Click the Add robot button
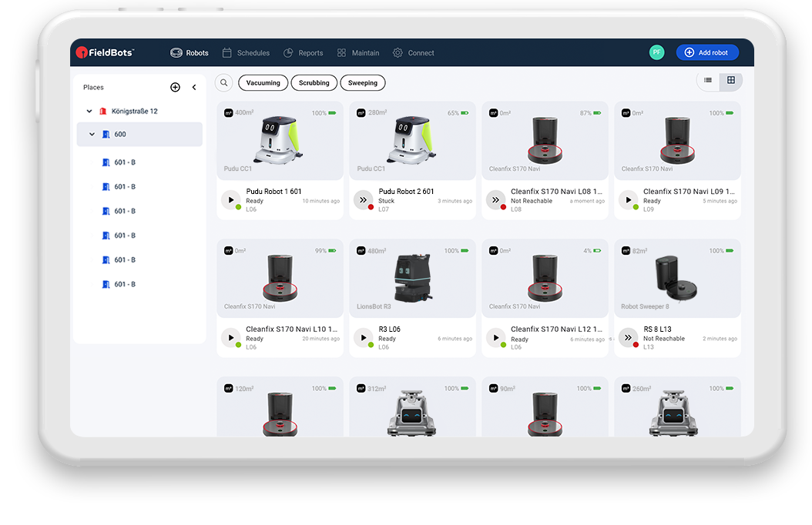 [707, 52]
